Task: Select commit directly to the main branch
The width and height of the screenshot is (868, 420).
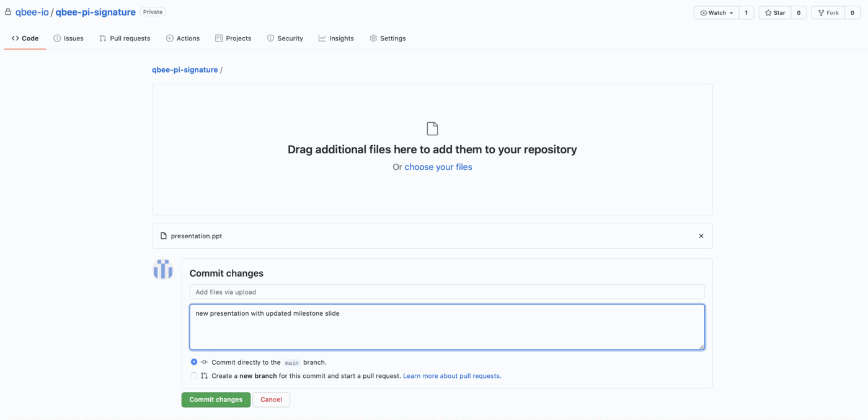Action: 194,362
